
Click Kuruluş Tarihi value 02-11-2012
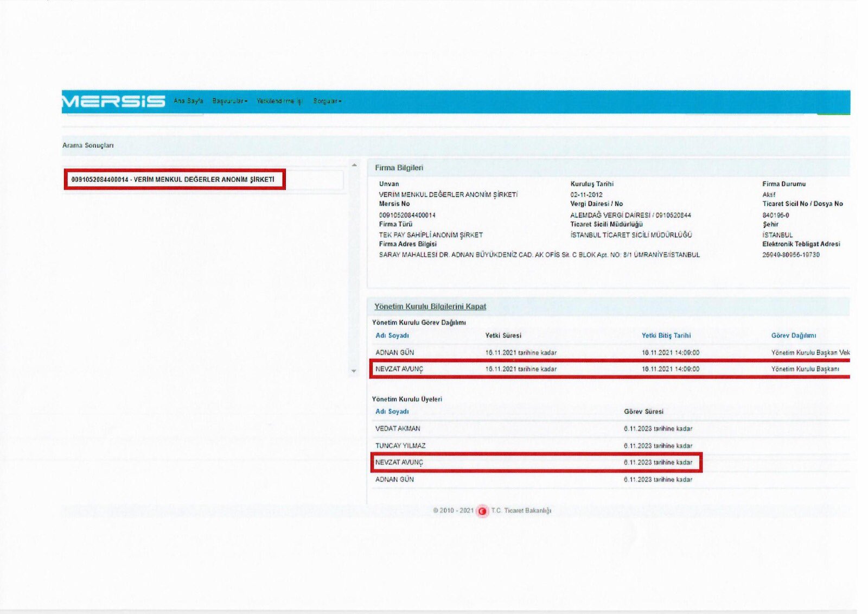586,195
